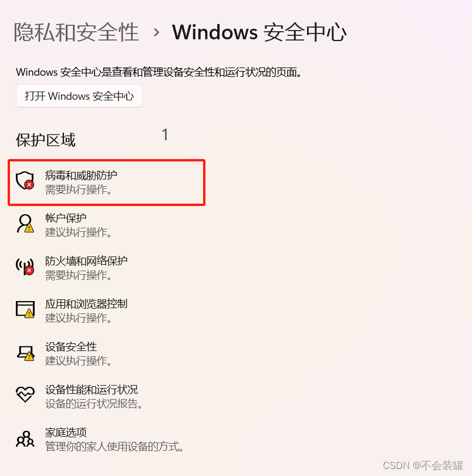Click the app and browser control window icon

(x=25, y=309)
